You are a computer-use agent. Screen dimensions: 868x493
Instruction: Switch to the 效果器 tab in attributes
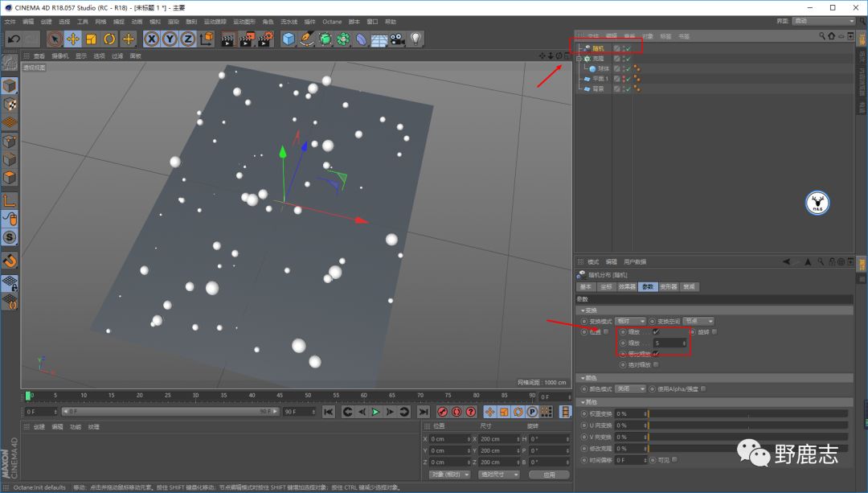(627, 286)
